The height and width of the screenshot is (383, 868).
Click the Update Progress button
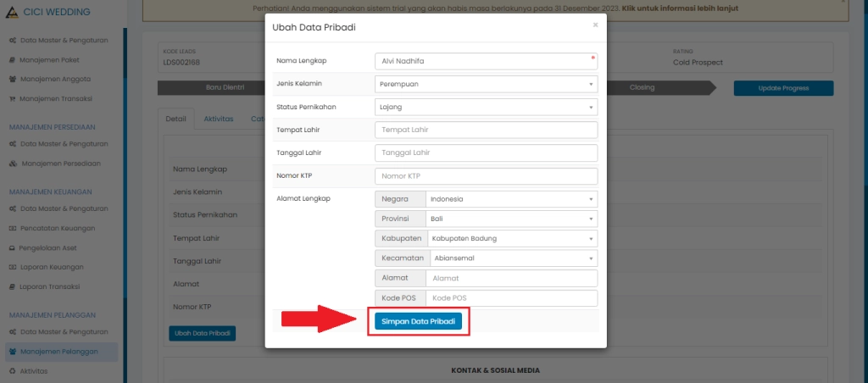coord(782,88)
